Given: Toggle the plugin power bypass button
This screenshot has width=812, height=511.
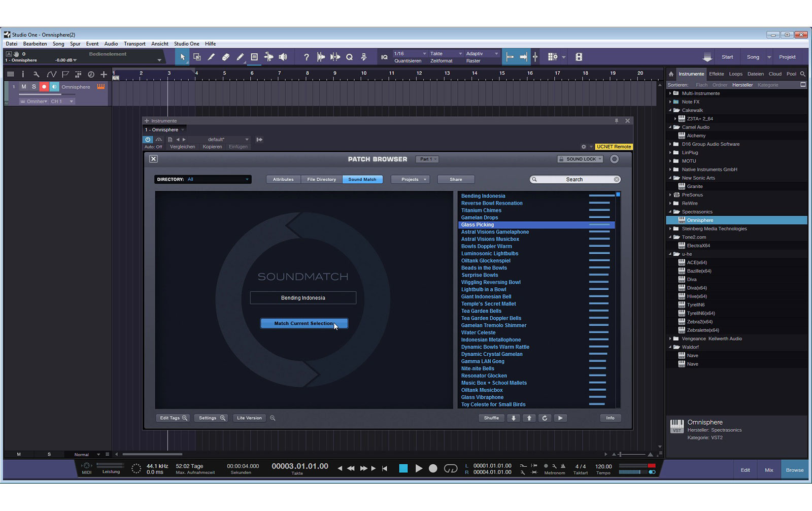Looking at the screenshot, I should [148, 140].
